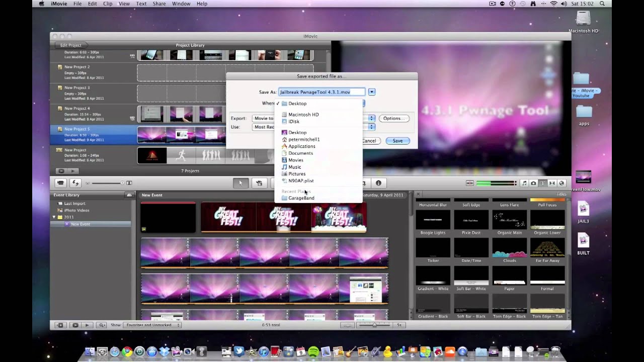Viewport: 644px width, 362px height.
Task: Choose Documents in the Where list
Action: [x=318, y=153]
